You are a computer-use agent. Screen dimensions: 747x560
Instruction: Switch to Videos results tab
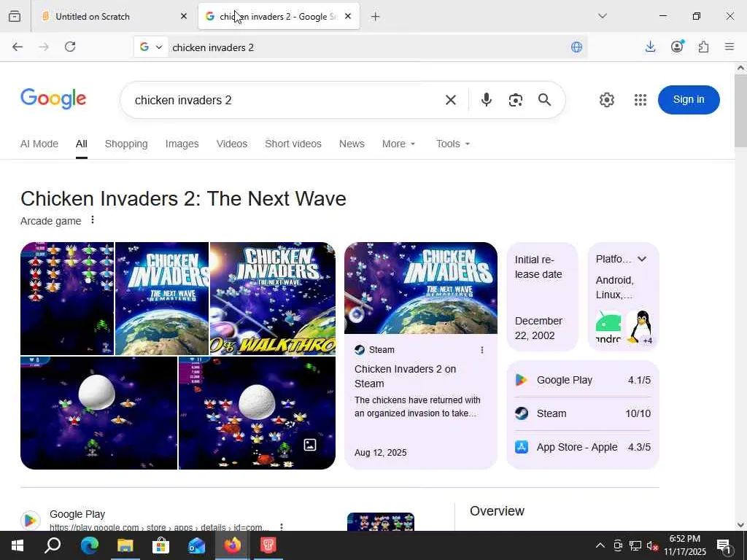[232, 144]
